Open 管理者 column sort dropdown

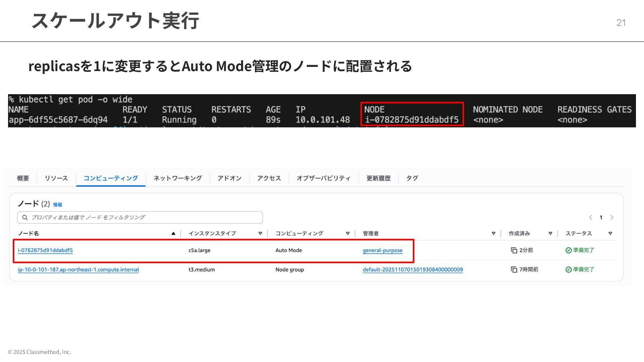pos(493,233)
